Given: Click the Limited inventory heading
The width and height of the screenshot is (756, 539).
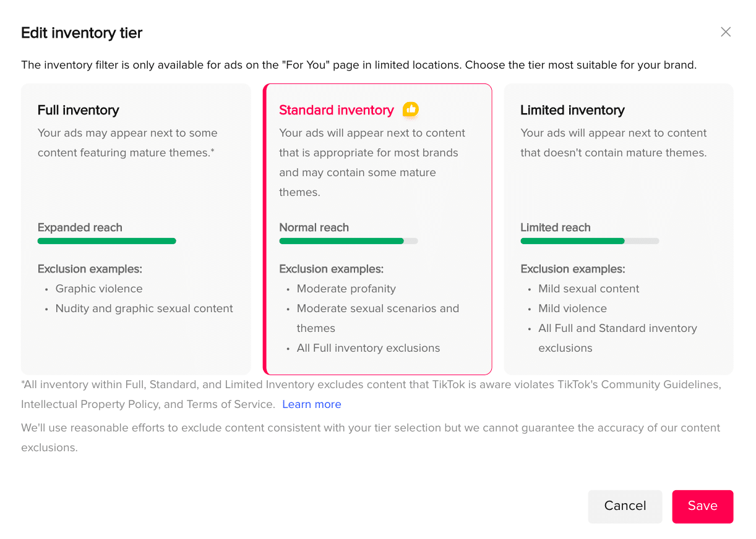Looking at the screenshot, I should (572, 110).
